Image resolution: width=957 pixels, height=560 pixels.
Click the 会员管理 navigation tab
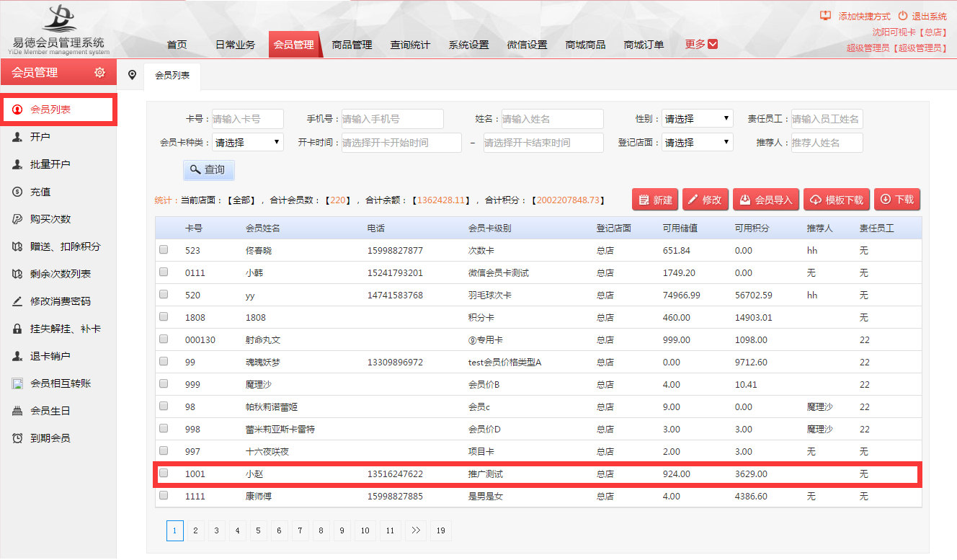click(293, 45)
